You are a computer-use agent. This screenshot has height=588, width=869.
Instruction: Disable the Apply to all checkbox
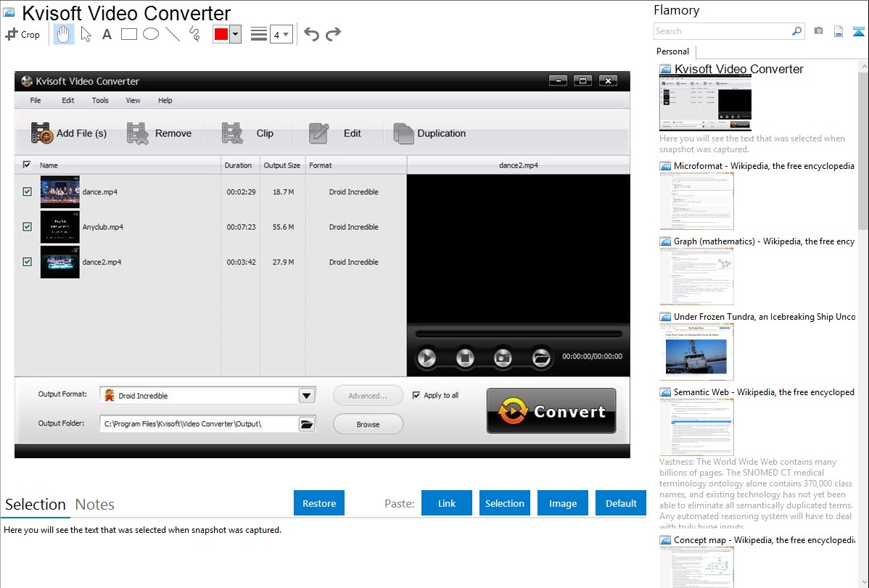click(416, 395)
